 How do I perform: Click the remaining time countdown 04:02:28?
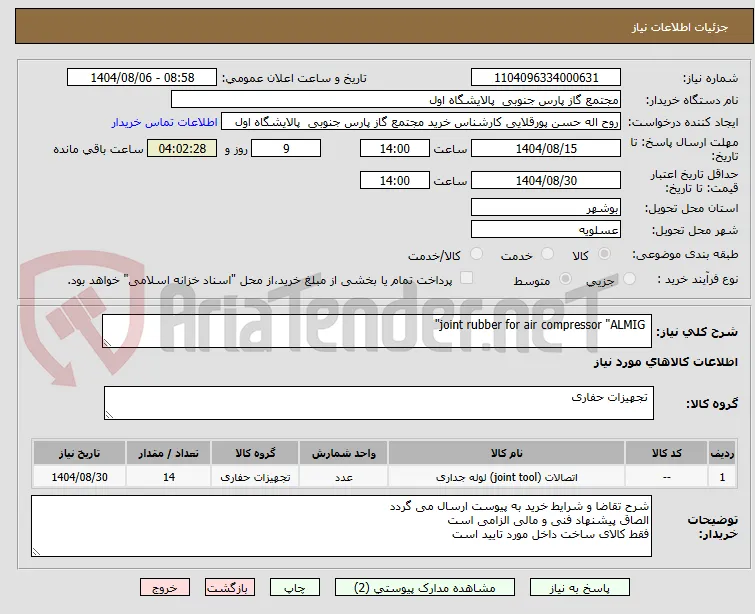[182, 148]
